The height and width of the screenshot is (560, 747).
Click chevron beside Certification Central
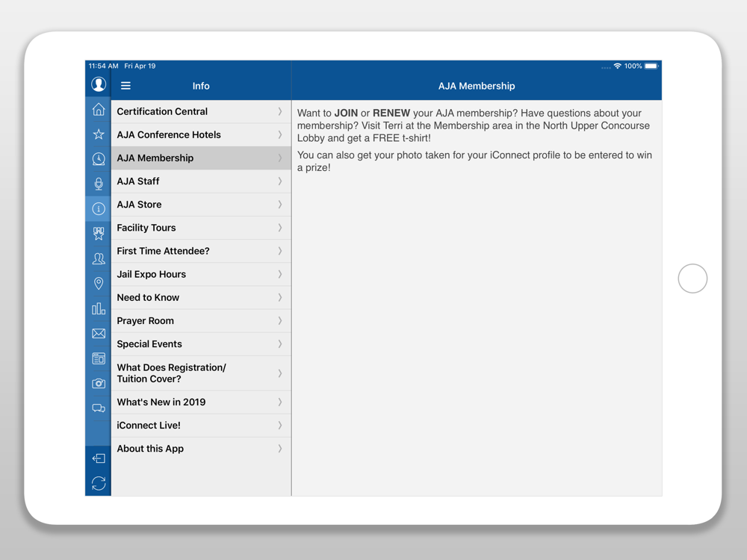[x=280, y=111]
